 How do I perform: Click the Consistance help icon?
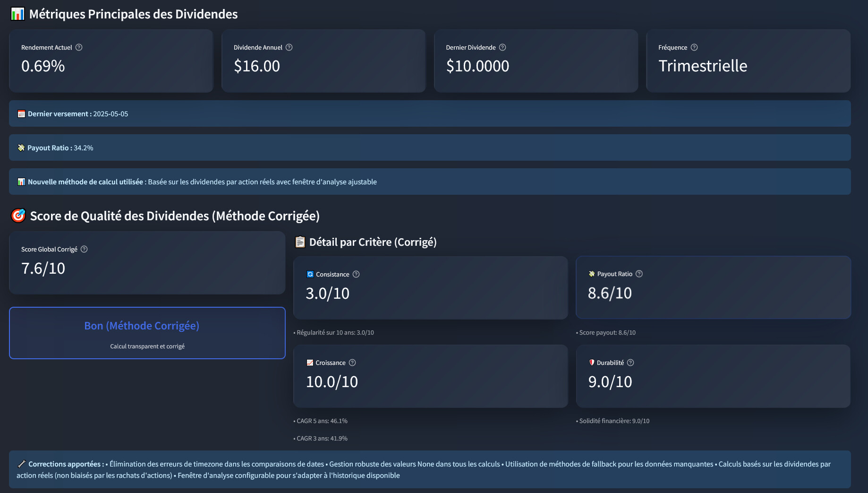point(356,274)
